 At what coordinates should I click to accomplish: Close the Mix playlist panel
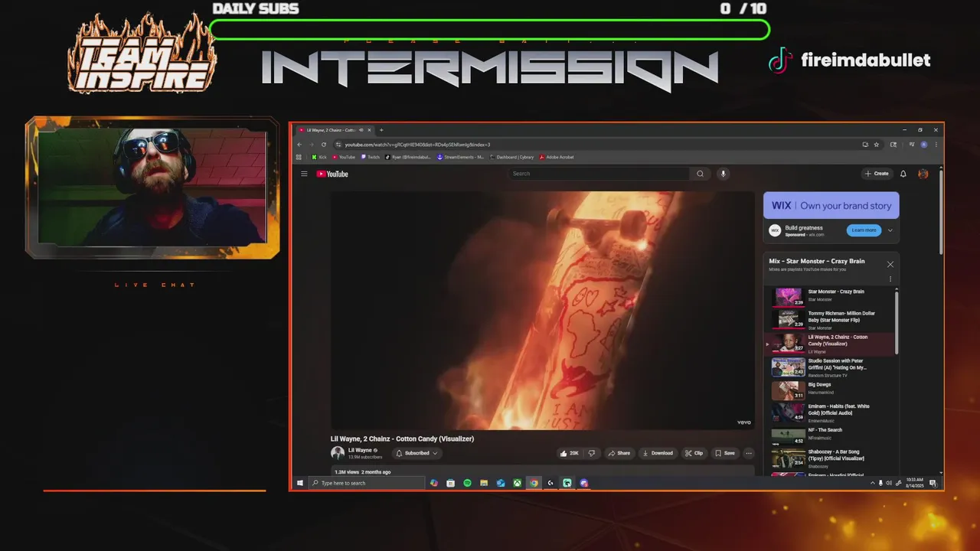click(890, 264)
